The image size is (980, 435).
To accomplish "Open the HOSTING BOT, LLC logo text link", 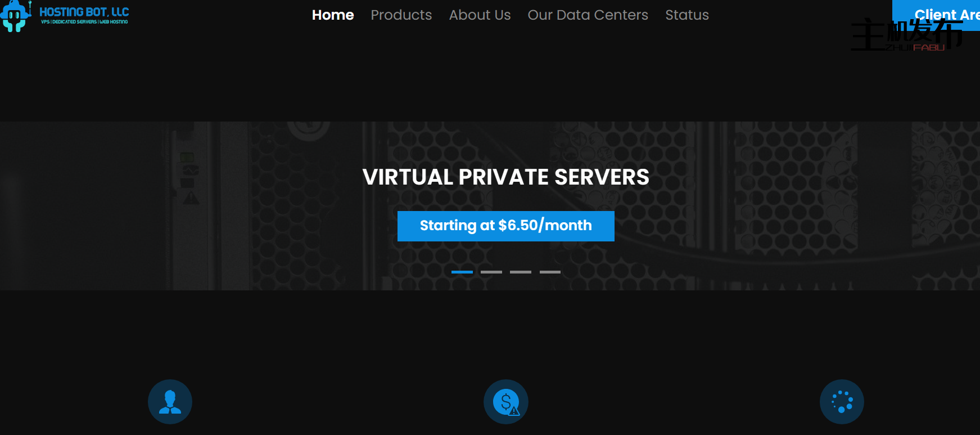I will (x=84, y=12).
